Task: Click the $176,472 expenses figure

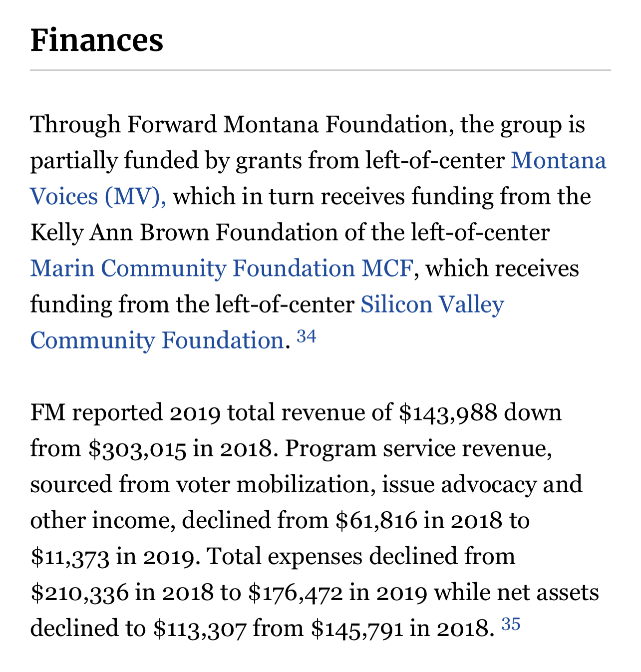Action: pyautogui.click(x=296, y=593)
